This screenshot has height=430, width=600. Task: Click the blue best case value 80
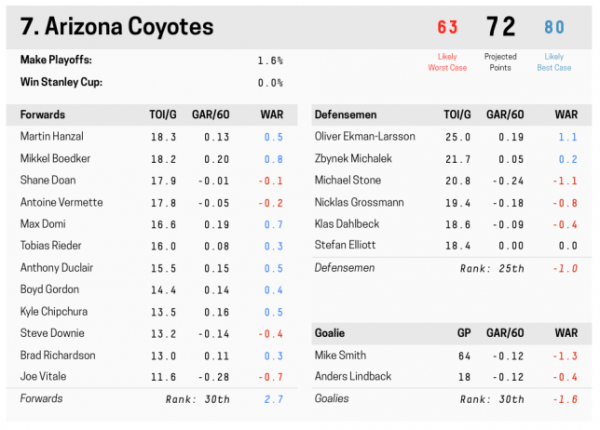pyautogui.click(x=556, y=27)
